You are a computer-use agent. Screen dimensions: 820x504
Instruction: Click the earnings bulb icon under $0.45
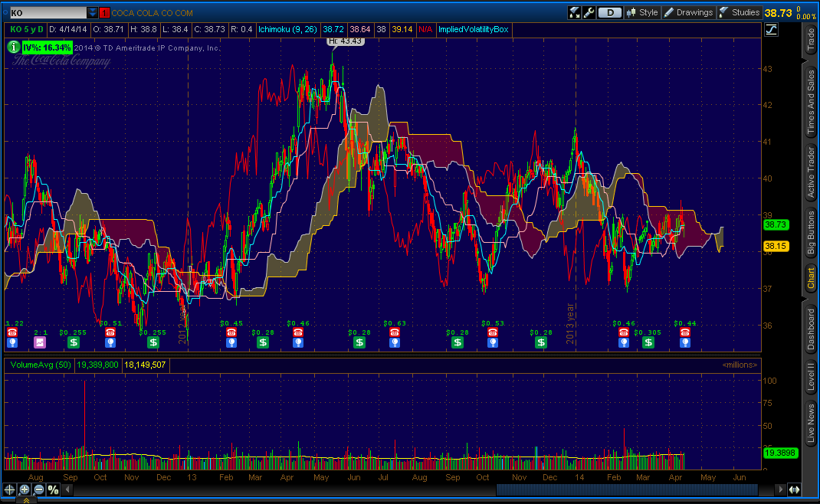[x=231, y=342]
